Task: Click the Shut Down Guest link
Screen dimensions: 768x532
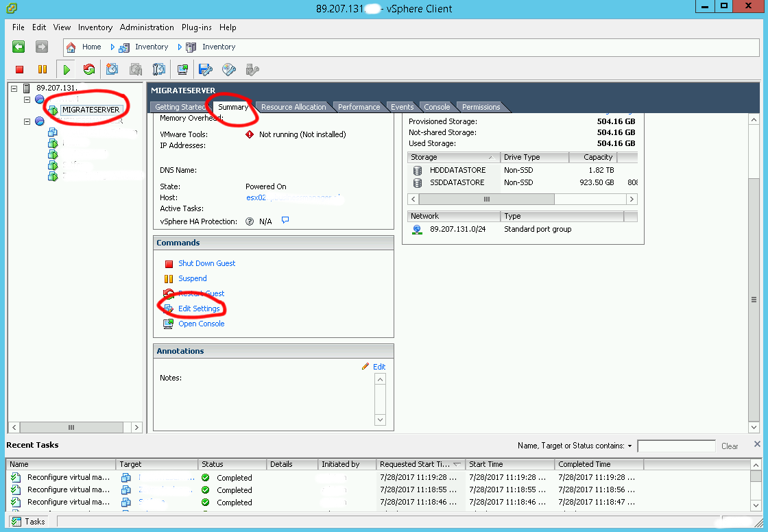Action: pyautogui.click(x=206, y=263)
